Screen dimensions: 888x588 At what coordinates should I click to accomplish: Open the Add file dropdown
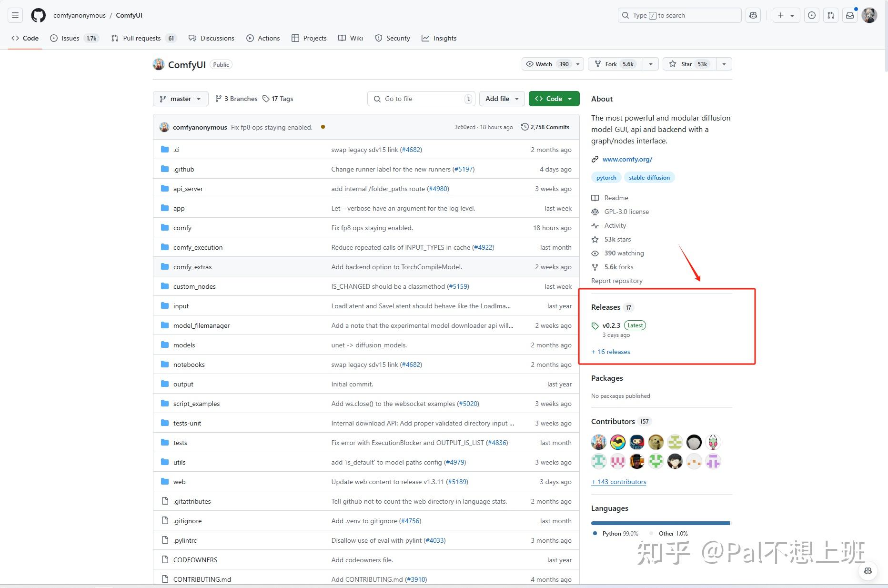(501, 99)
